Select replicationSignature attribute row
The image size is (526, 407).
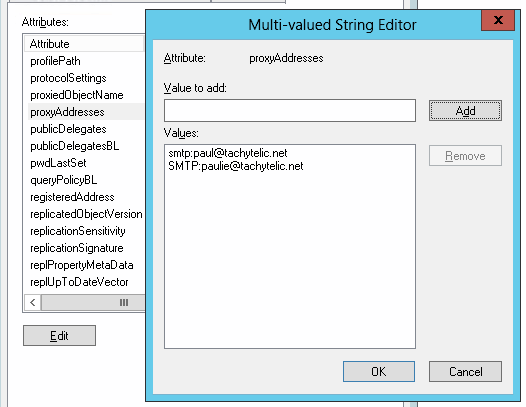click(85, 248)
